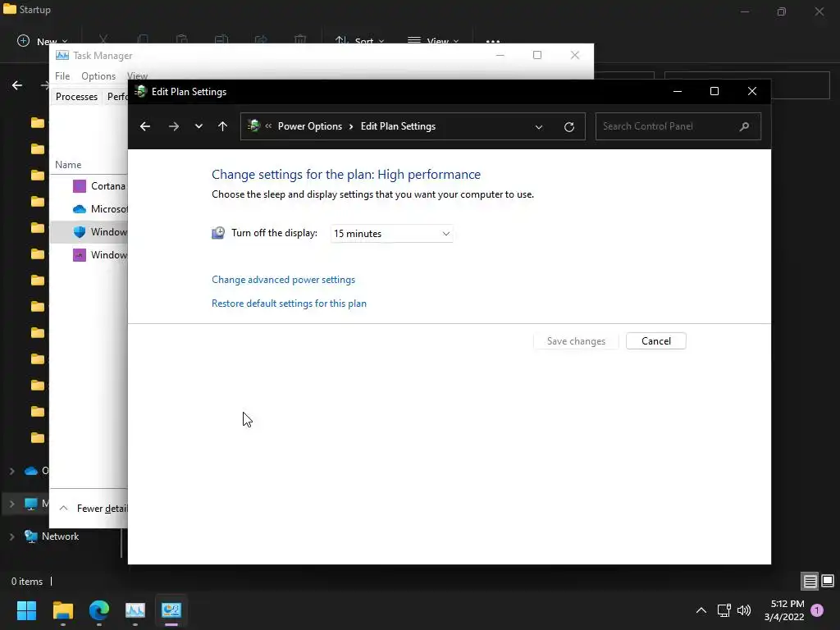Open New menu in File Explorer
The height and width of the screenshot is (630, 840).
43,41
